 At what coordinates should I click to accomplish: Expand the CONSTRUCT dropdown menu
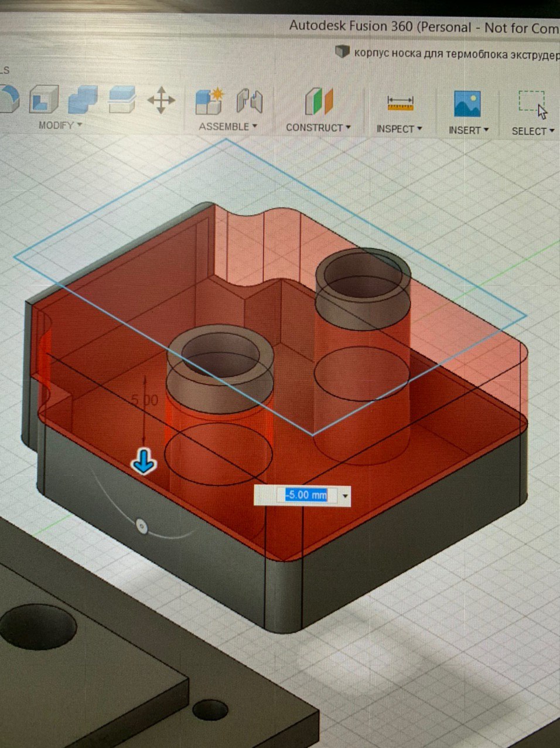(x=318, y=128)
